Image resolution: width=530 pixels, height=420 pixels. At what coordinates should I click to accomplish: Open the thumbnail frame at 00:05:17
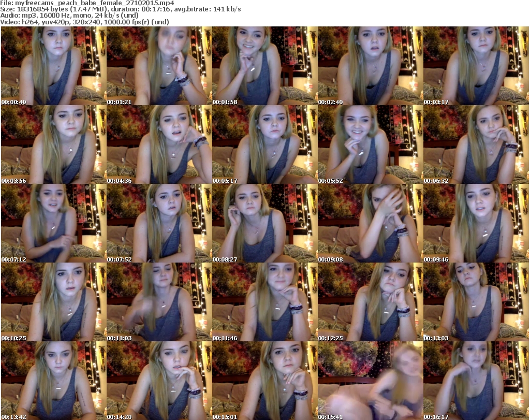[x=264, y=144]
